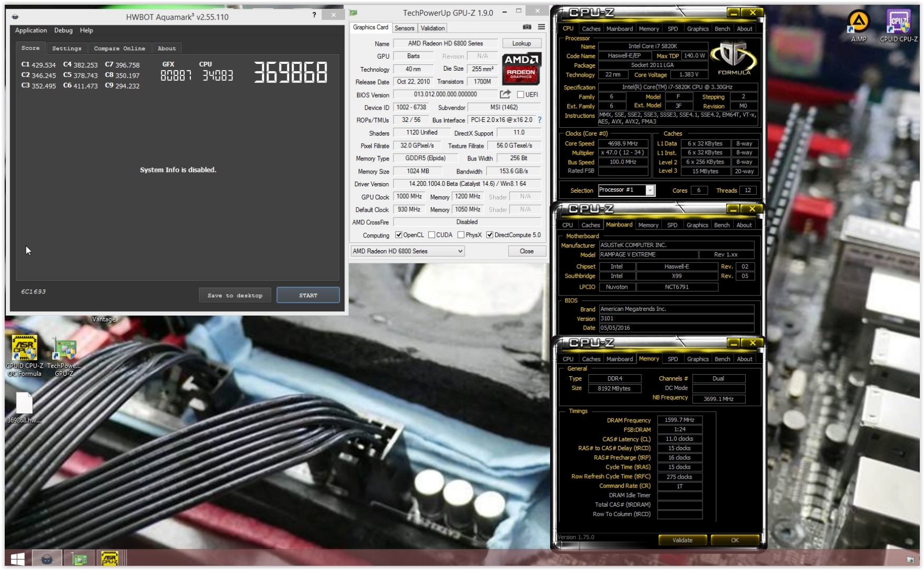Click the total score 369868 display
The width and height of the screenshot is (924, 570).
tap(291, 72)
